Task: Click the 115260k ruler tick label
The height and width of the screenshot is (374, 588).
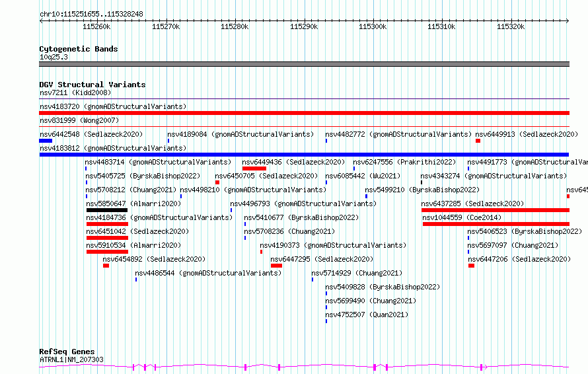Action: pos(96,26)
